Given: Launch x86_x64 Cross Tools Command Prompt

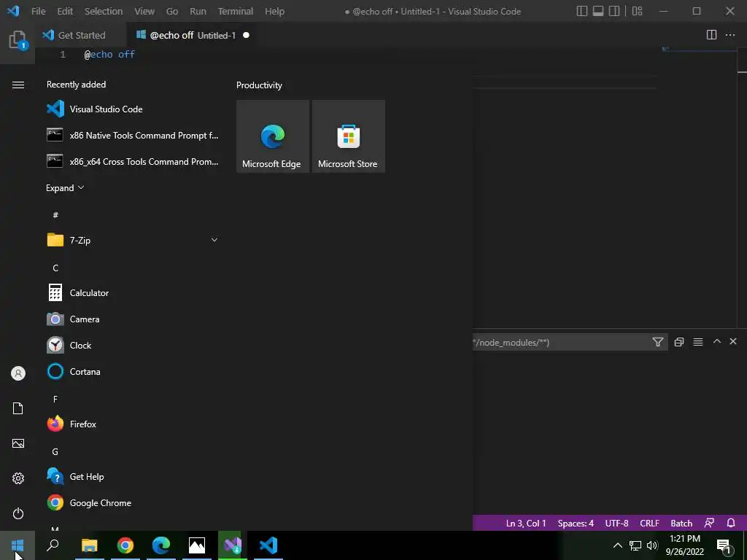Looking at the screenshot, I should 133,161.
